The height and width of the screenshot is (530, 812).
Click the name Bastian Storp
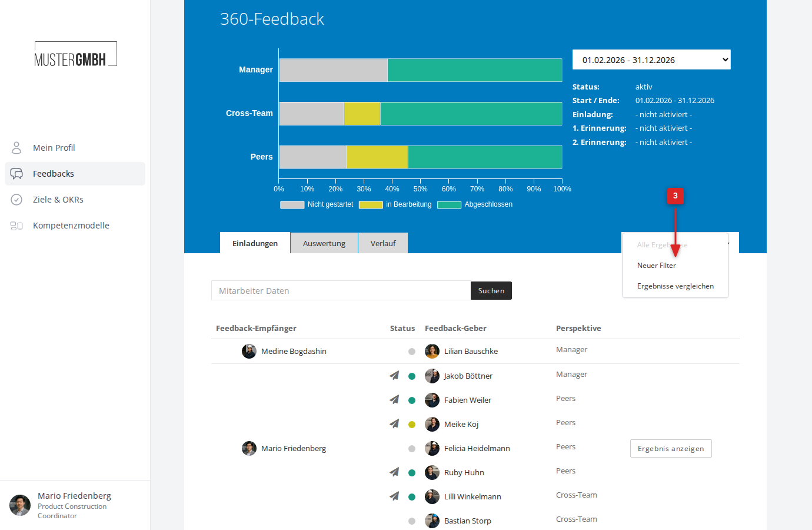468,521
